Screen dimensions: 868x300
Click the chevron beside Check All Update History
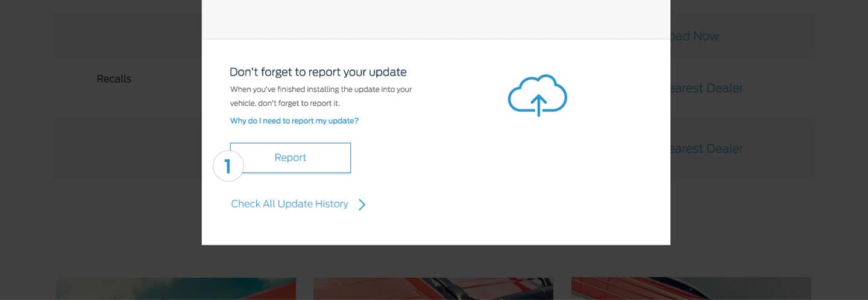click(362, 205)
